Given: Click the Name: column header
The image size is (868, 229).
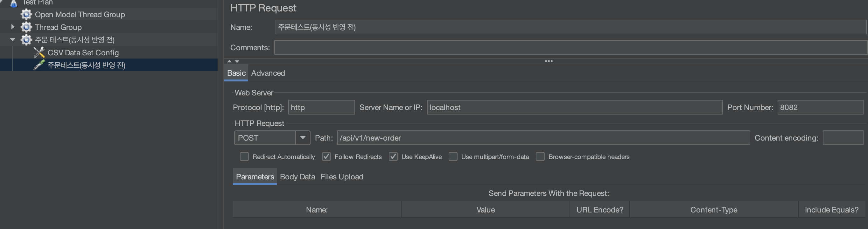Looking at the screenshot, I should [x=317, y=210].
